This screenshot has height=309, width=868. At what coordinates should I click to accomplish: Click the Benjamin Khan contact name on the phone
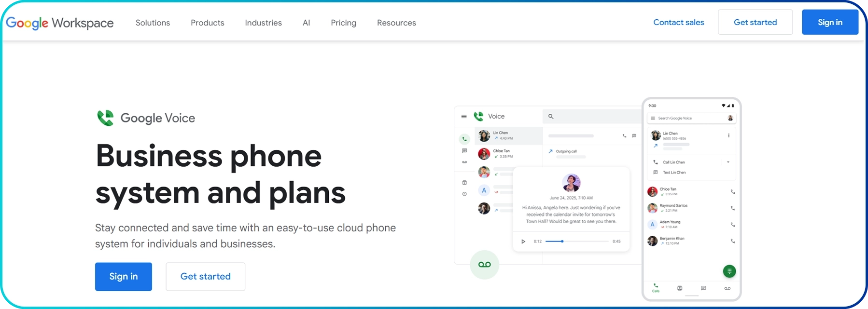(672, 239)
